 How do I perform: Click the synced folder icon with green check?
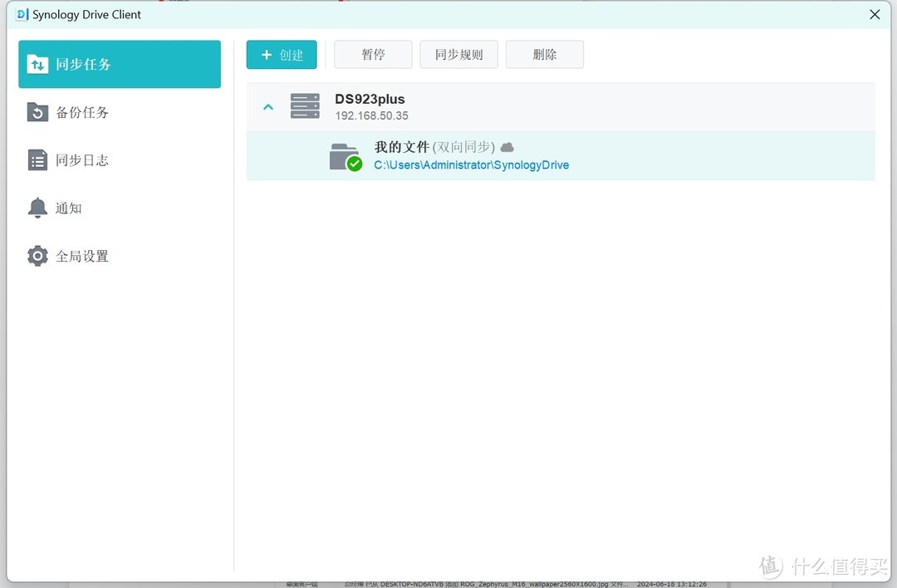point(345,156)
